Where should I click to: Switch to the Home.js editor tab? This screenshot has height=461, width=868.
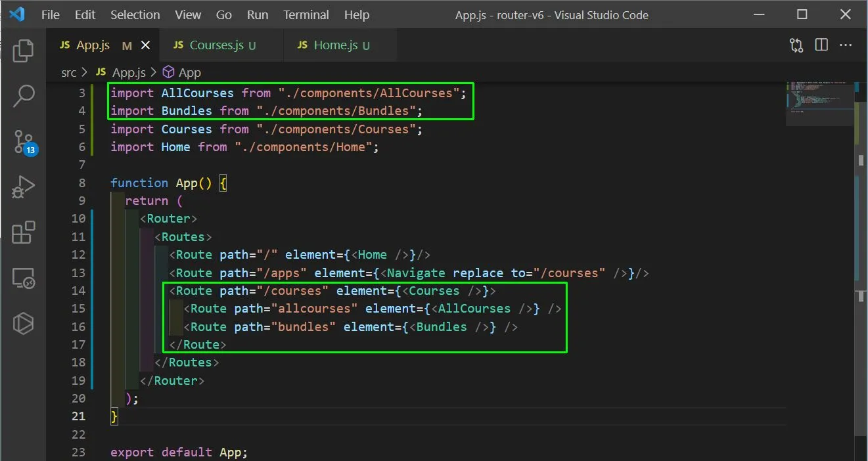(x=340, y=45)
